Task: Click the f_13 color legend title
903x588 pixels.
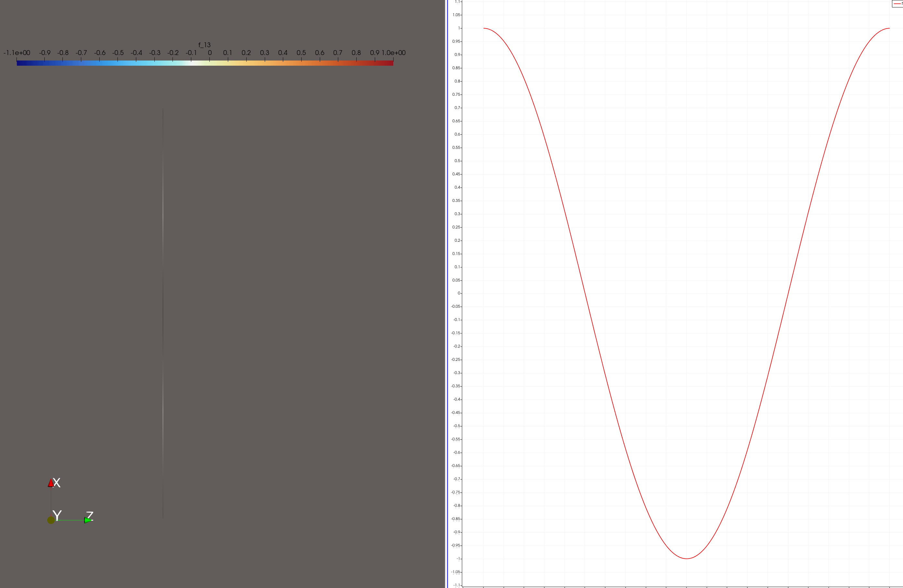Action: (204, 45)
